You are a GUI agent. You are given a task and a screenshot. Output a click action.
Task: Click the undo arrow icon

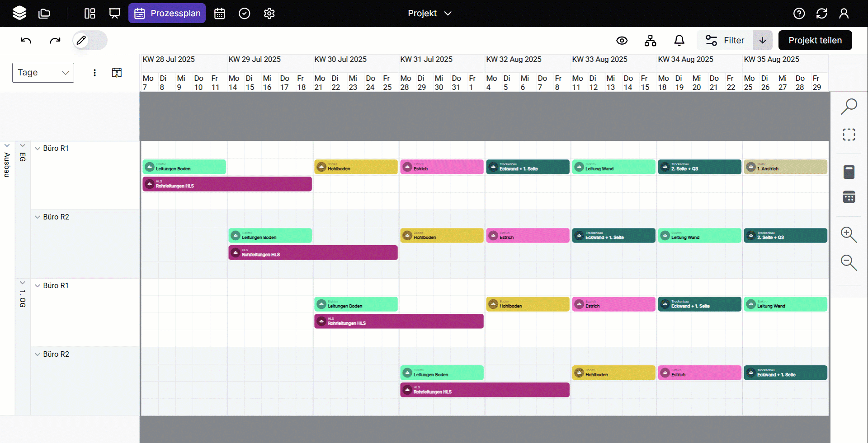tap(26, 41)
